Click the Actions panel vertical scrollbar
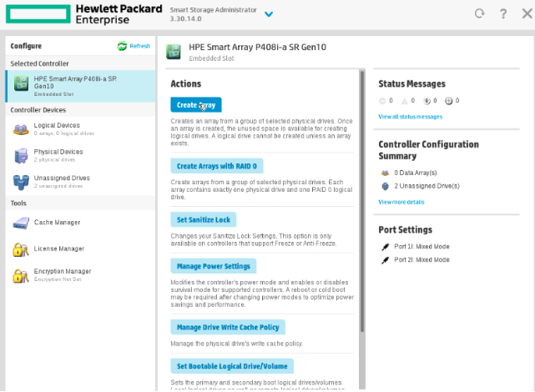 coord(362,201)
